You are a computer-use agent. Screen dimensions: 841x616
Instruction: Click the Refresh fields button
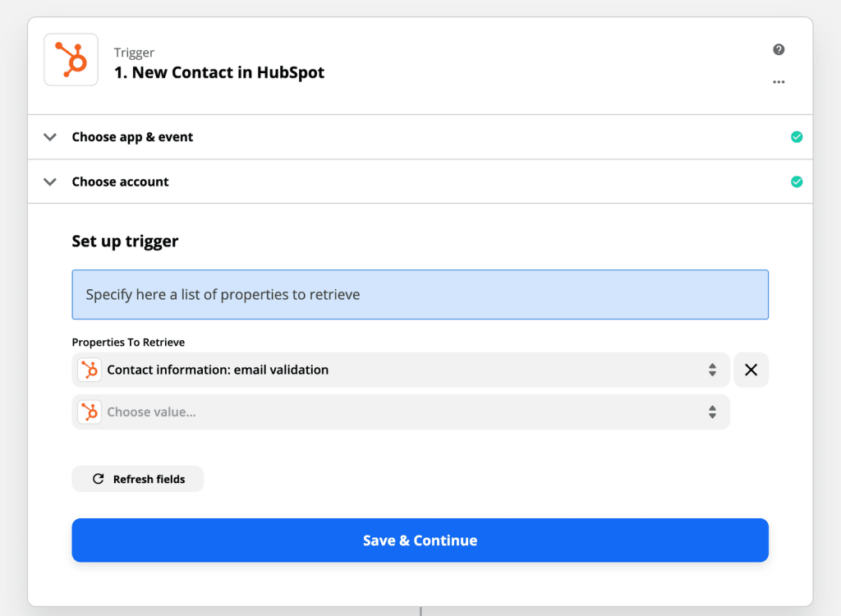click(x=138, y=479)
